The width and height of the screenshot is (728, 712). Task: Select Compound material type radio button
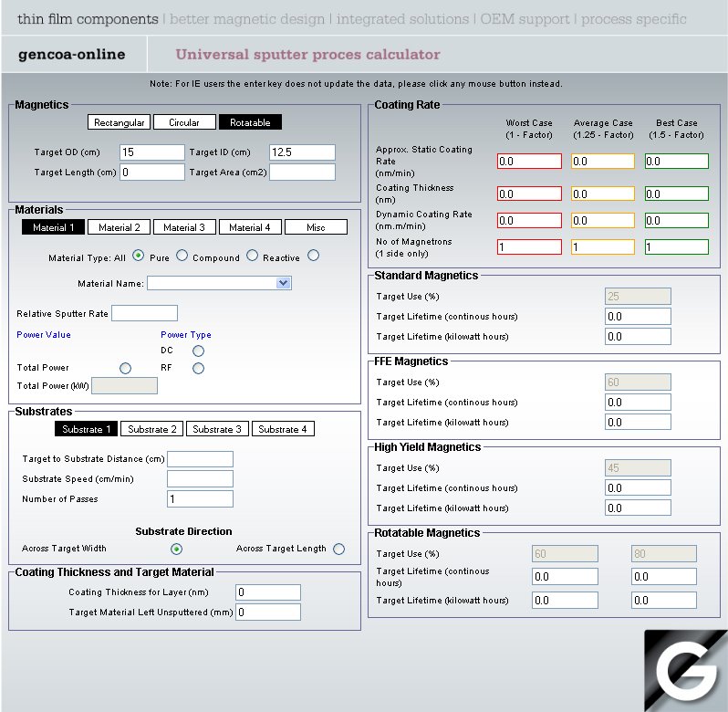pos(252,256)
